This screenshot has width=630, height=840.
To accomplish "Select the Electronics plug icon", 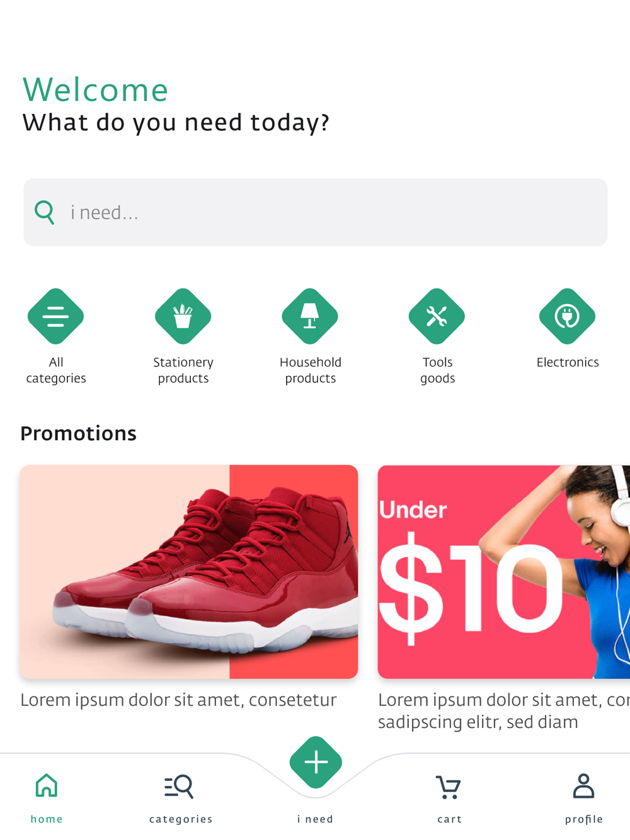I will (x=567, y=316).
